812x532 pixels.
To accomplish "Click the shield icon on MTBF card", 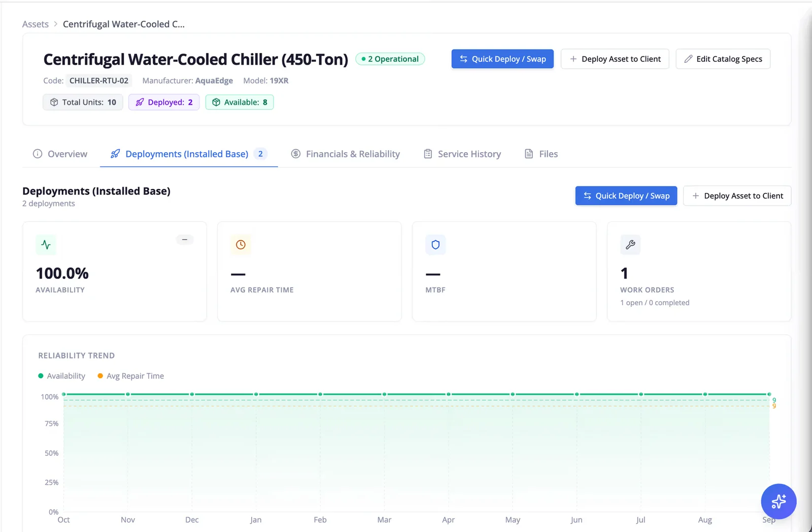I will click(435, 244).
